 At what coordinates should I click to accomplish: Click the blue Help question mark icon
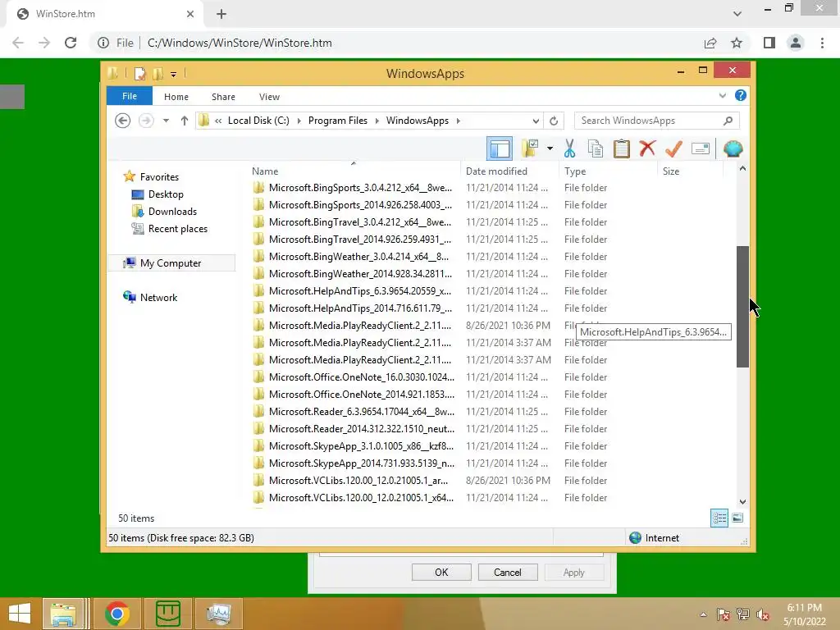pos(741,95)
